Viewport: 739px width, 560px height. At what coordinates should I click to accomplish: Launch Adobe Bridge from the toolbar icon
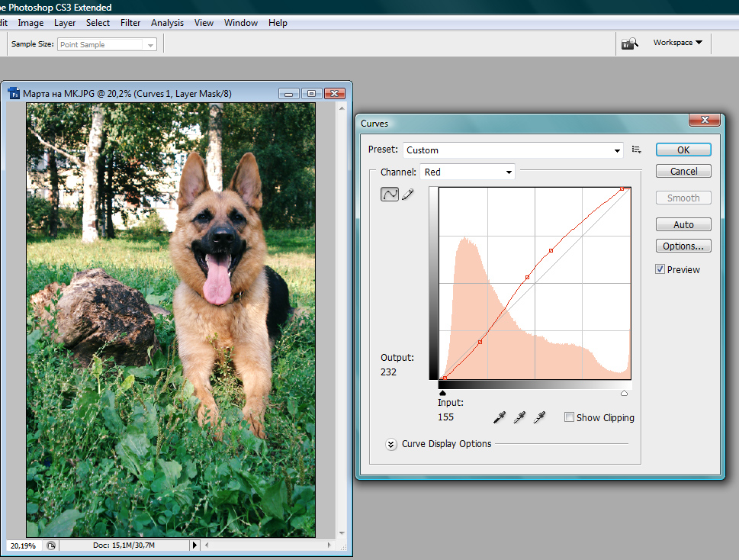[x=630, y=43]
